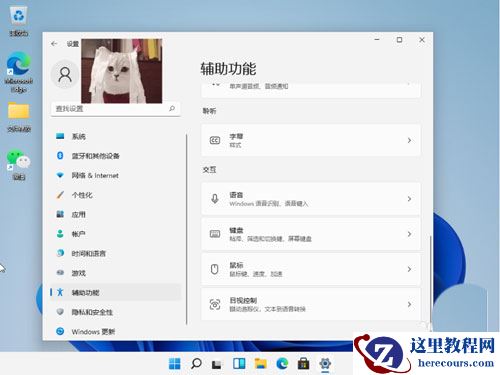Open the 语音 speech settings row

coord(311,199)
